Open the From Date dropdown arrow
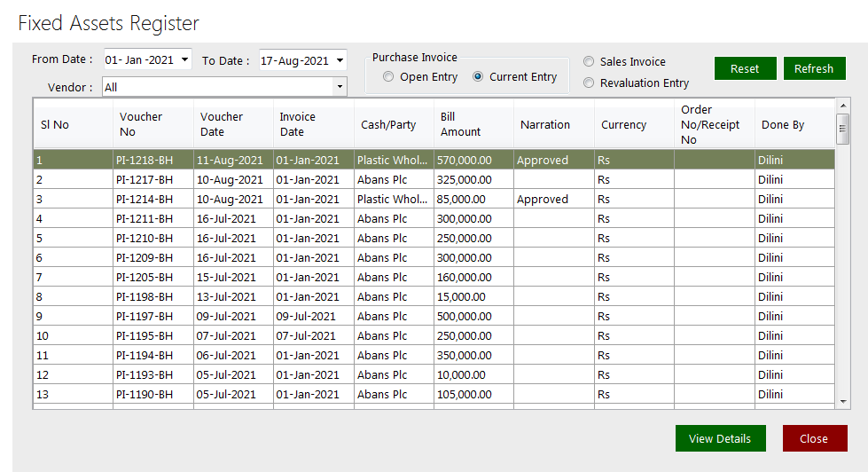 point(184,60)
